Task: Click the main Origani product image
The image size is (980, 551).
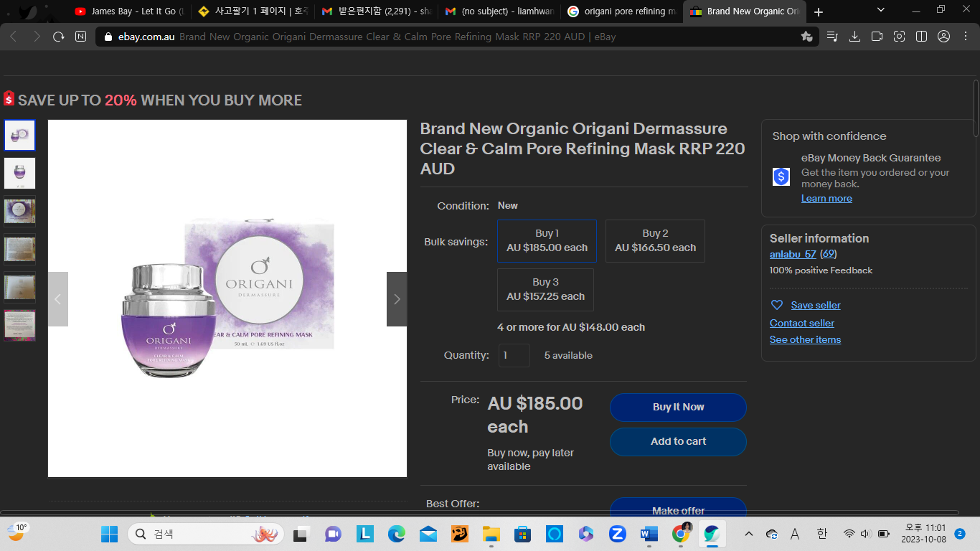Action: (227, 298)
